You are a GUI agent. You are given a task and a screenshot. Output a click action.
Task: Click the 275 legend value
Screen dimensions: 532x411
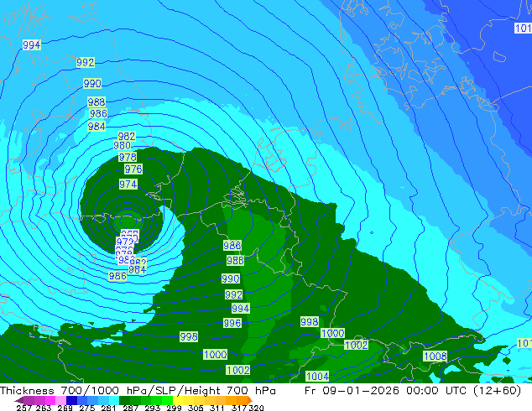pos(87,408)
